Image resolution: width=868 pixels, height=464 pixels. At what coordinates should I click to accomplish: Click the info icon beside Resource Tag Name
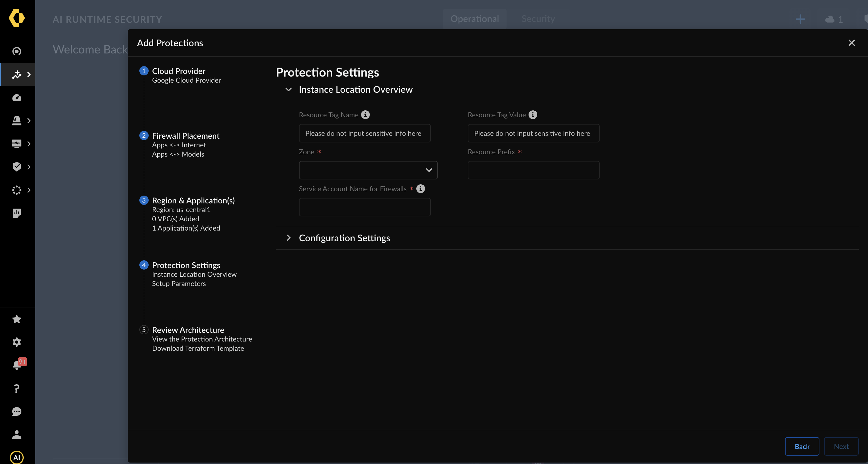tap(366, 114)
